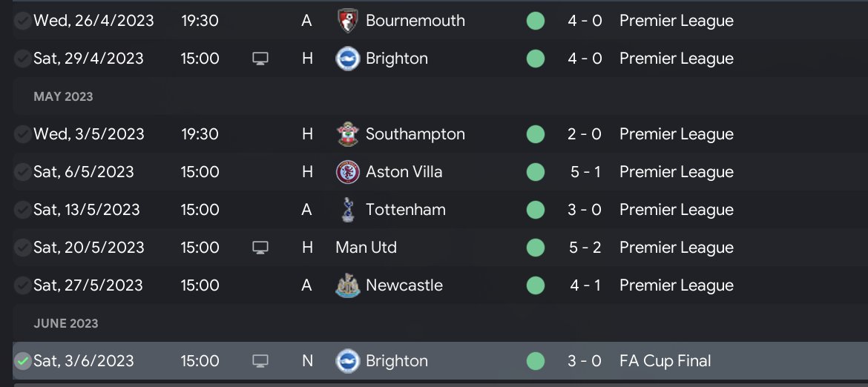Screen dimensions: 868x387
Task: Click the Bournemouth club badge
Action: [x=345, y=20]
